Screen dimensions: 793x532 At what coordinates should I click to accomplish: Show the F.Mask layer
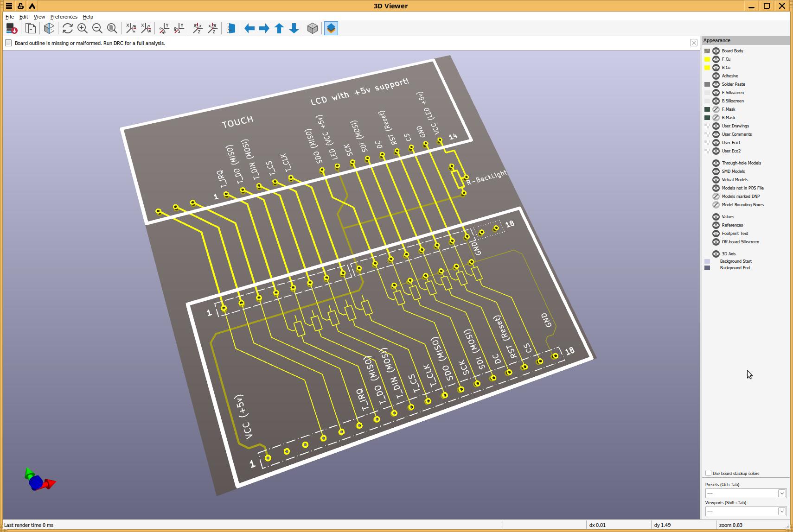click(716, 109)
